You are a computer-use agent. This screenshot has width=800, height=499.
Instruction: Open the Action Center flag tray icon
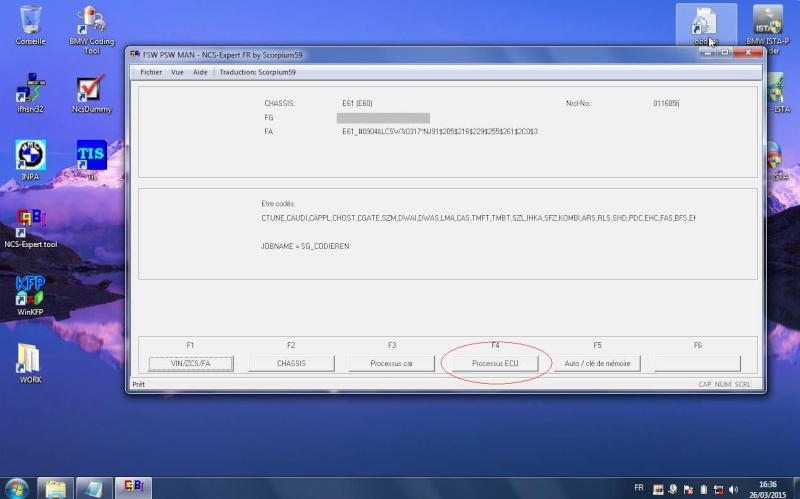688,489
